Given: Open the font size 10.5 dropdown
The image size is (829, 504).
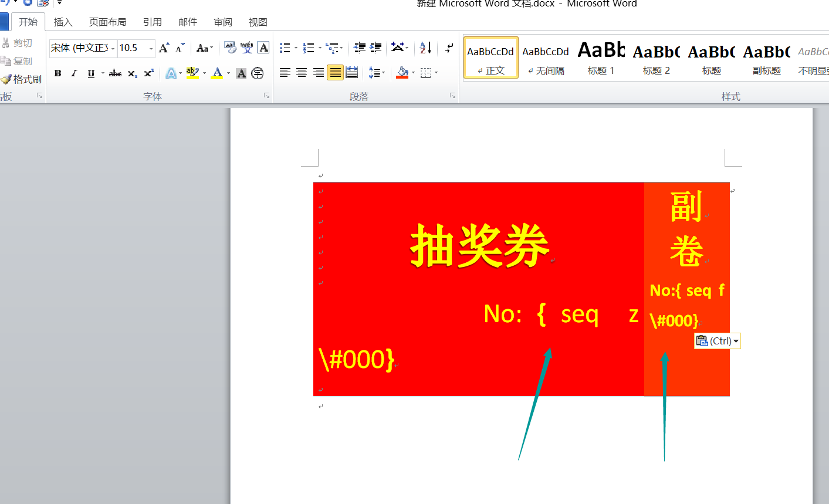Looking at the screenshot, I should (151, 48).
